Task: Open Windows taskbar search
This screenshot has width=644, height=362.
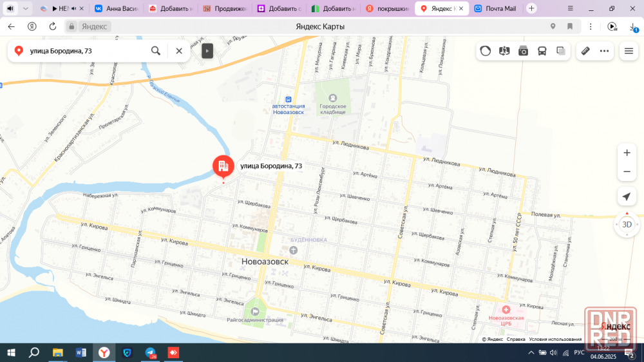Action: (x=34, y=352)
